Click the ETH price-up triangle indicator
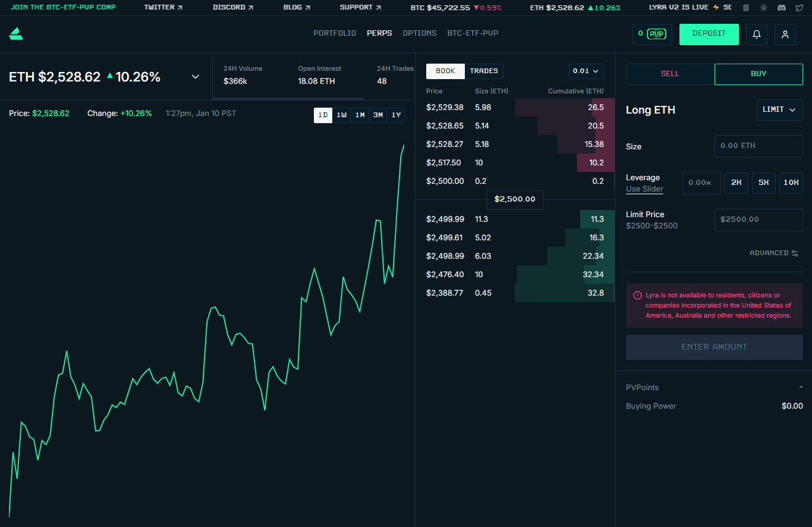Viewport: 812px width, 527px height. pos(110,76)
